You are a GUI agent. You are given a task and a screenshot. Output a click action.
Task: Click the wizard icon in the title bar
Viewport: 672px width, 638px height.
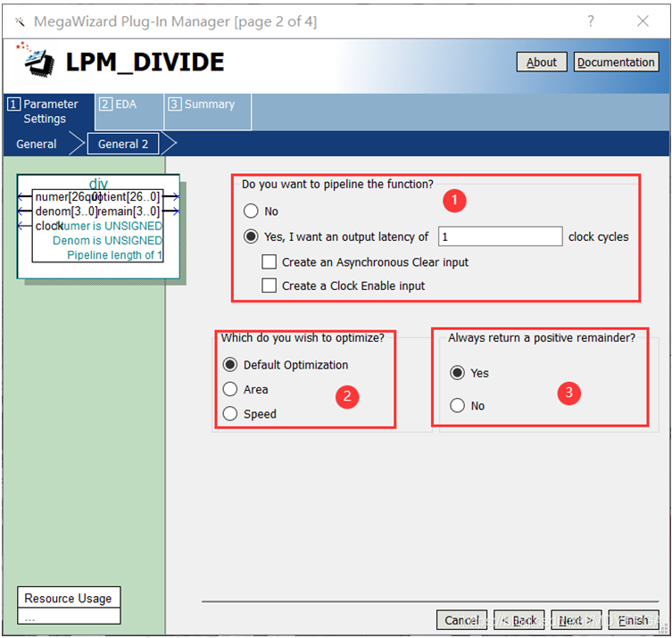(20, 21)
